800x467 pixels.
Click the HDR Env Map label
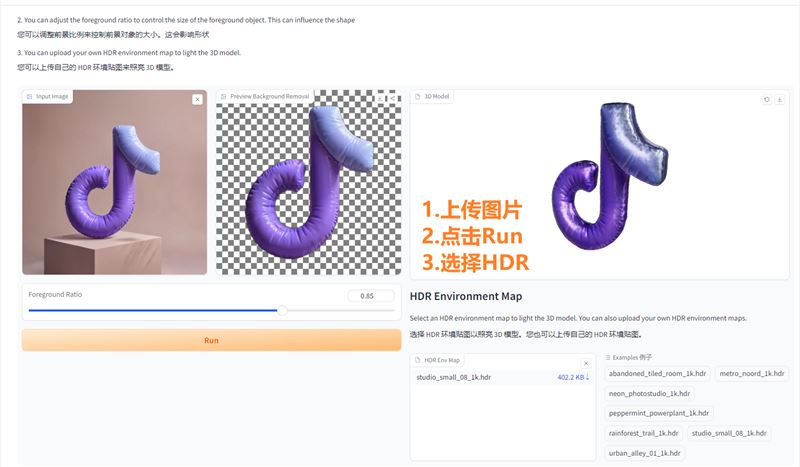[x=438, y=360]
